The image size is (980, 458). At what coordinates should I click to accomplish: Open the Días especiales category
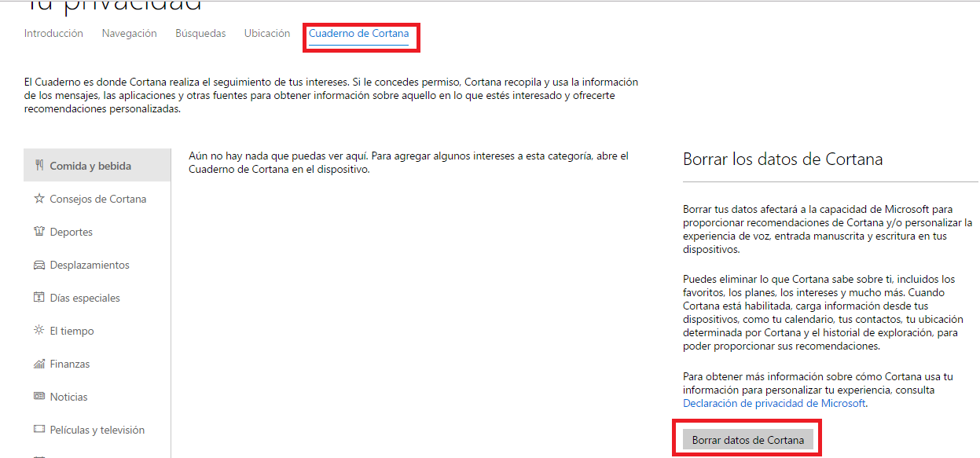pyautogui.click(x=97, y=298)
